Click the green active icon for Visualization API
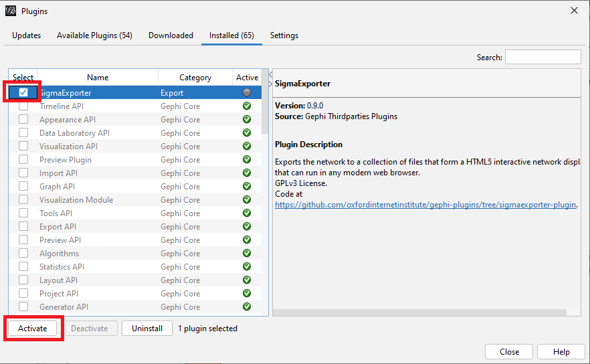This screenshot has height=364, width=590. [247, 146]
